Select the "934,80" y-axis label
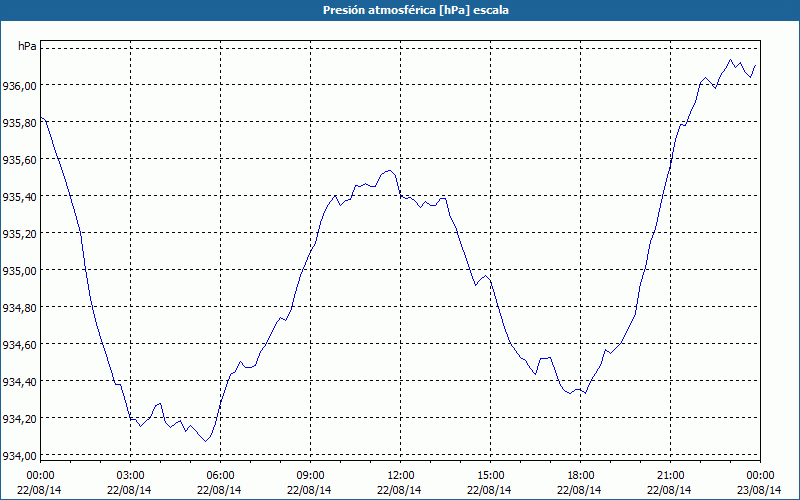 [19, 308]
